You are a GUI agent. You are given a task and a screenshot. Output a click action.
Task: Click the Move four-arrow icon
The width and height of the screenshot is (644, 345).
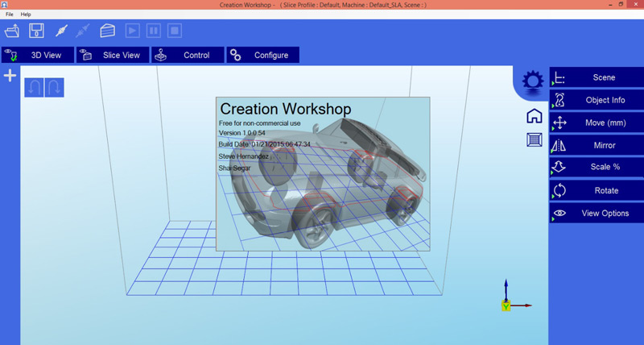tap(559, 123)
